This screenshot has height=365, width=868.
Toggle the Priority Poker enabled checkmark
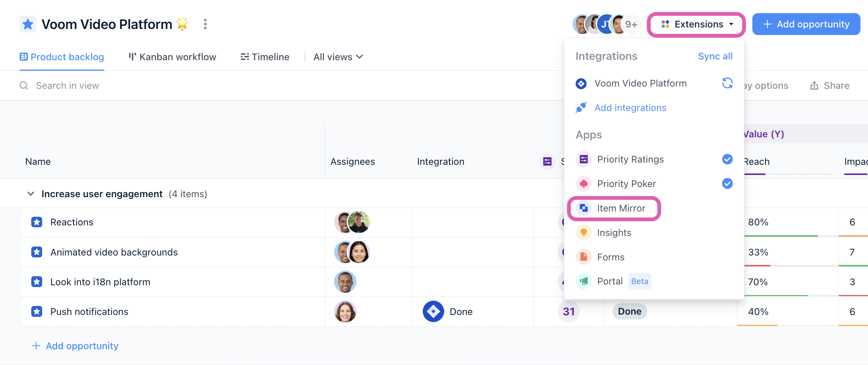(727, 184)
